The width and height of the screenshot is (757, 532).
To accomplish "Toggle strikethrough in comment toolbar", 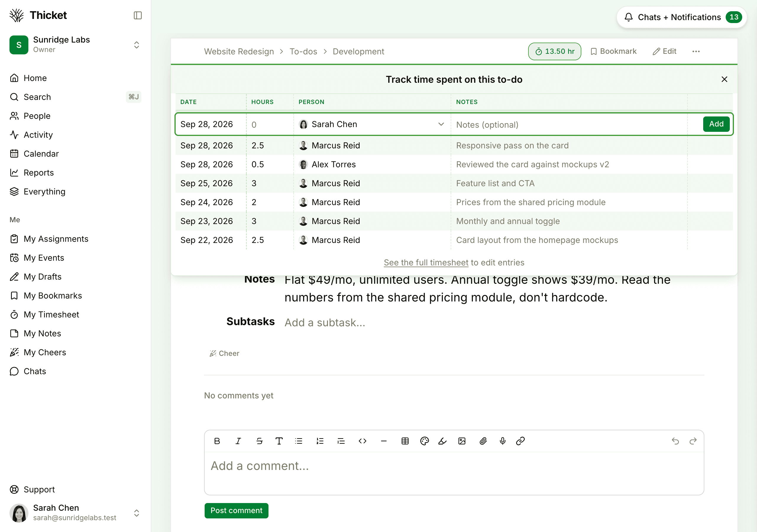I will click(259, 441).
